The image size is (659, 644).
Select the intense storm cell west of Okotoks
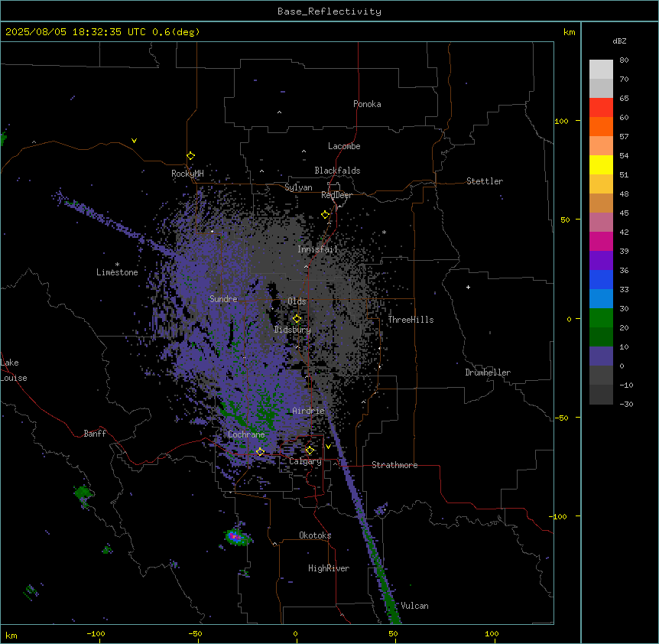click(237, 537)
